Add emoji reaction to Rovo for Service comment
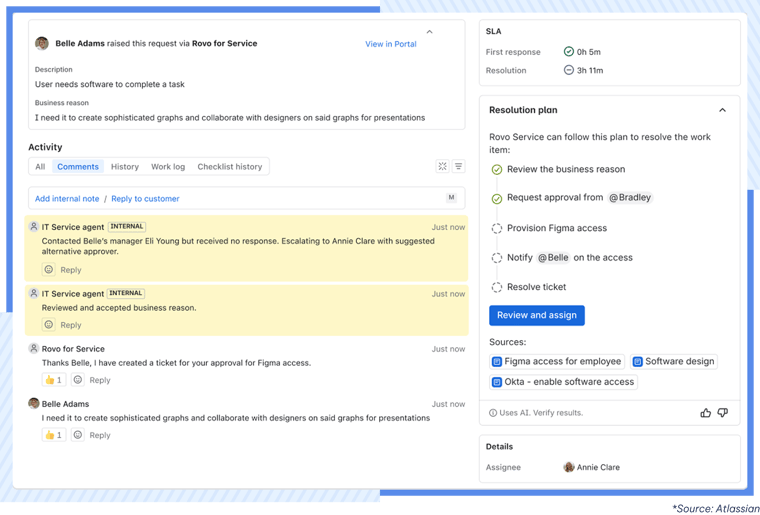Screen dimensions: 760x515 coord(78,380)
